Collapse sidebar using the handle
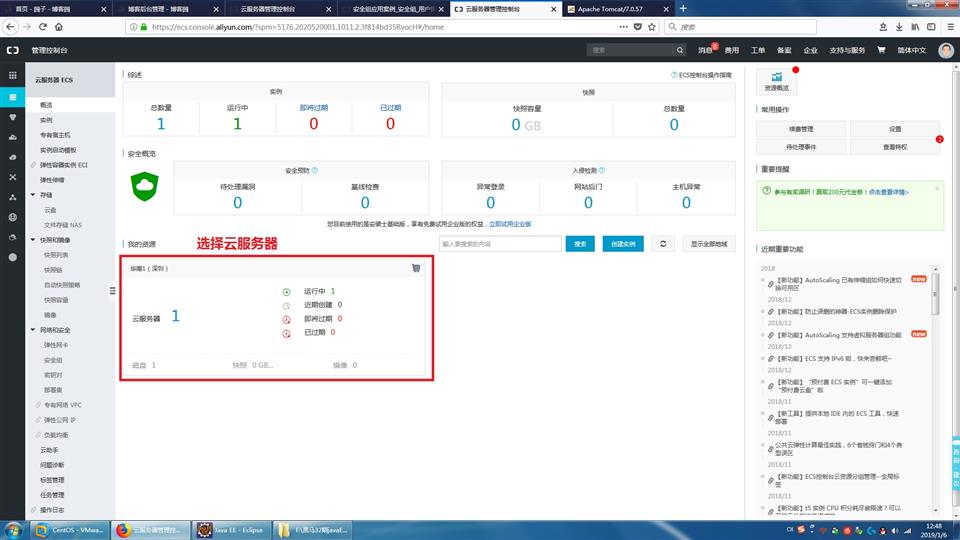The image size is (960, 540). [x=113, y=291]
